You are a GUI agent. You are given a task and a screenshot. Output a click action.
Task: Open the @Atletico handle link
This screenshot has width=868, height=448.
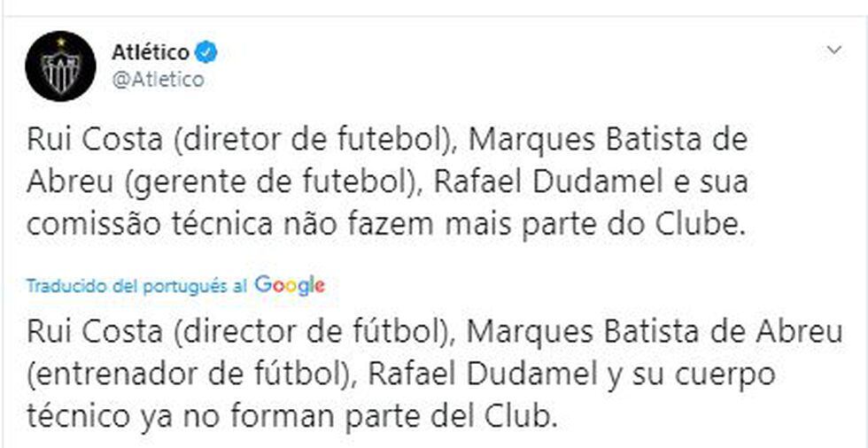pos(158,80)
